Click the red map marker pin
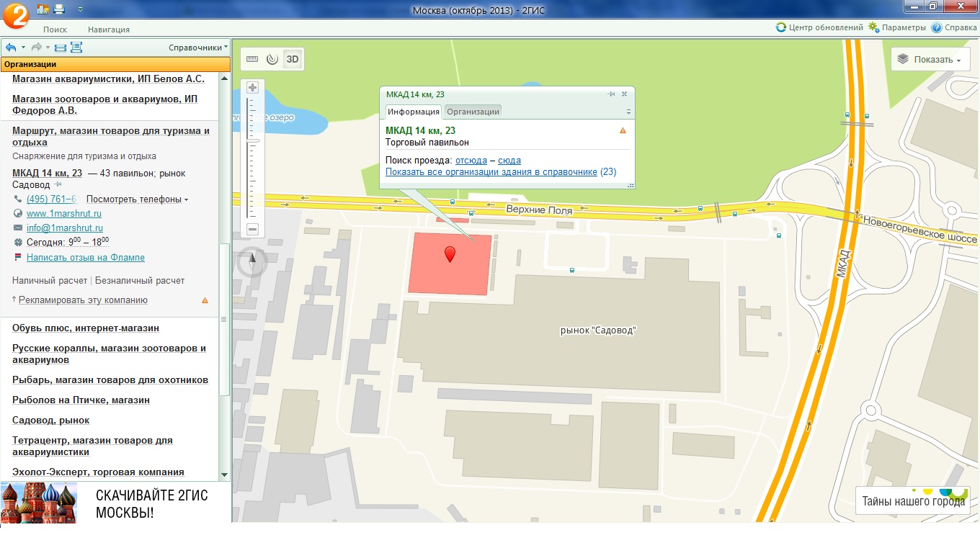The width and height of the screenshot is (980, 553). (450, 253)
